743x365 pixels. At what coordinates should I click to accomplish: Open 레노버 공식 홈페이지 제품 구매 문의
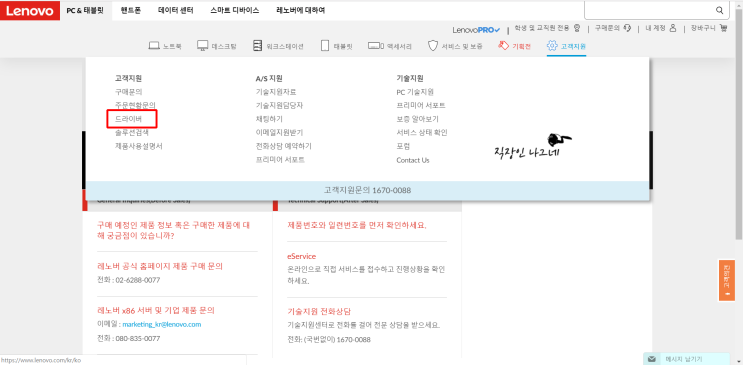(x=160, y=266)
